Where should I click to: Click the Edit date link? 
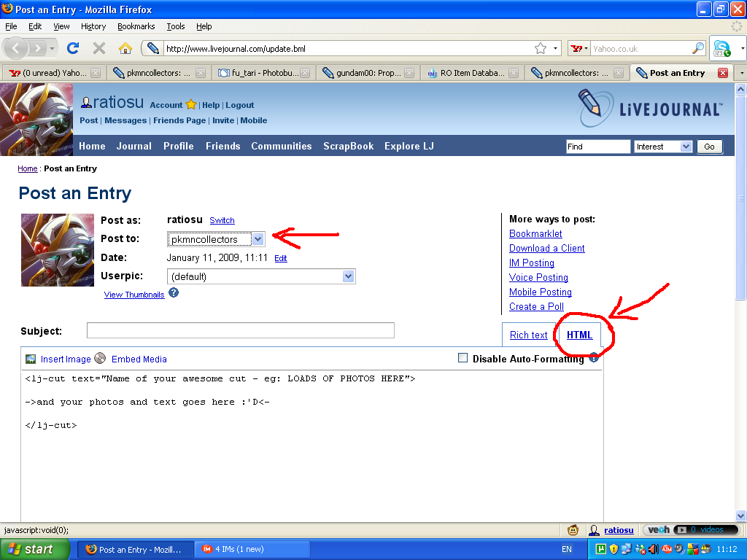[x=281, y=258]
